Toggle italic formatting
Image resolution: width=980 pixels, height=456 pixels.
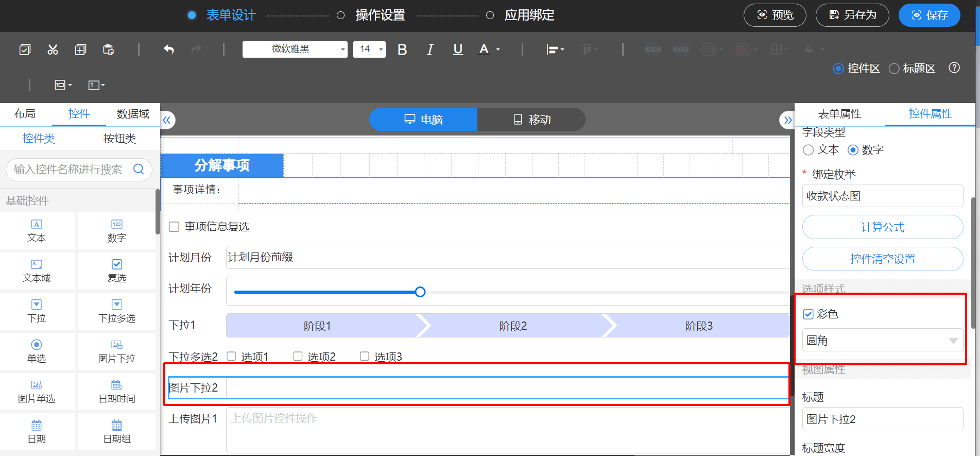[430, 49]
